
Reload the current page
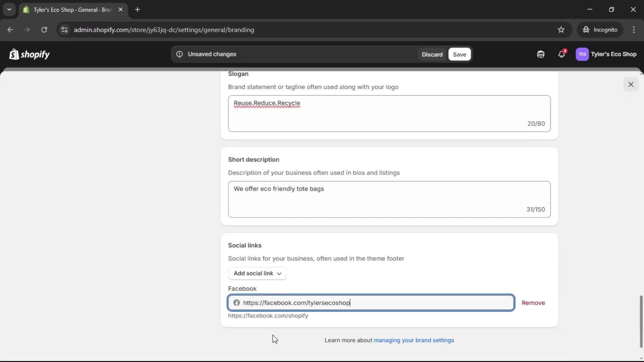[44, 30]
